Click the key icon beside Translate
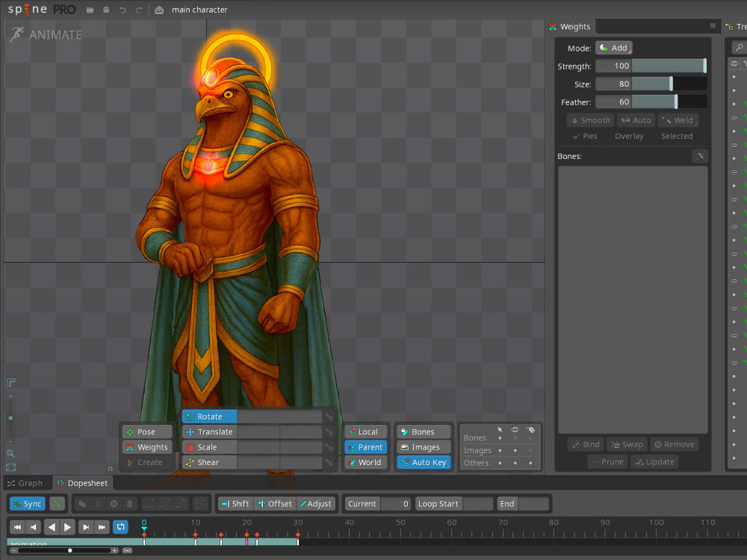Screen dimensions: 747x560 (329, 432)
